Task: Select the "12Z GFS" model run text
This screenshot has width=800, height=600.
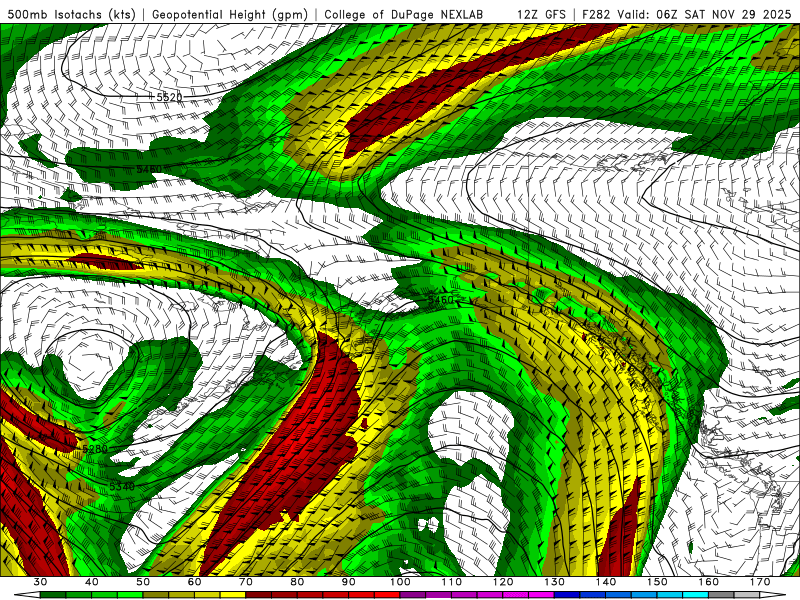Action: click(541, 14)
